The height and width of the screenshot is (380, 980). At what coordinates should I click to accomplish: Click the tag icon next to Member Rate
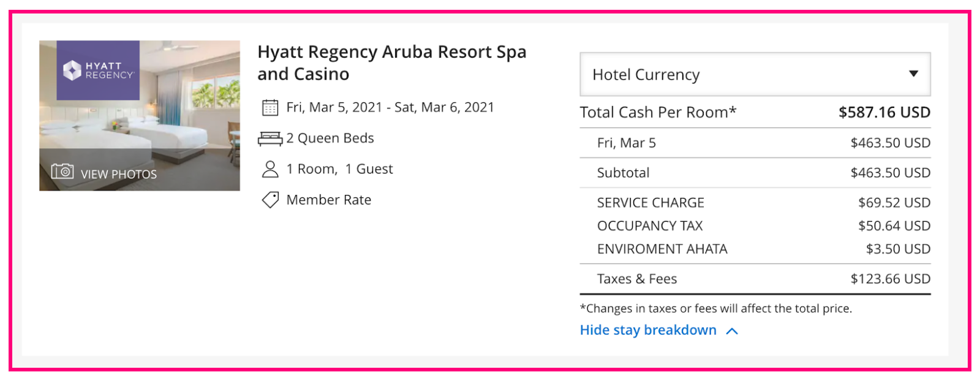point(270,200)
